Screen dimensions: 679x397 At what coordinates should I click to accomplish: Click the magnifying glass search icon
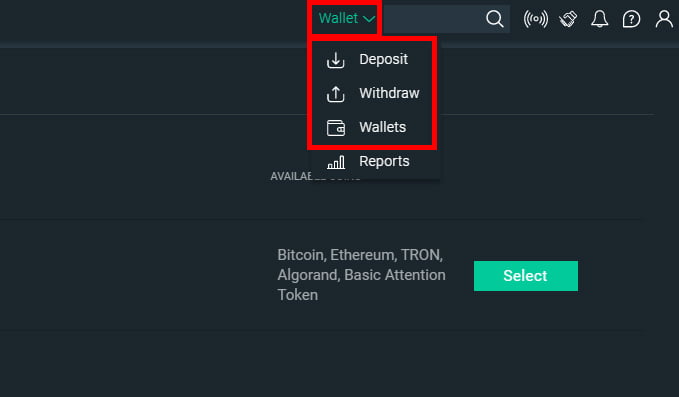(x=495, y=19)
